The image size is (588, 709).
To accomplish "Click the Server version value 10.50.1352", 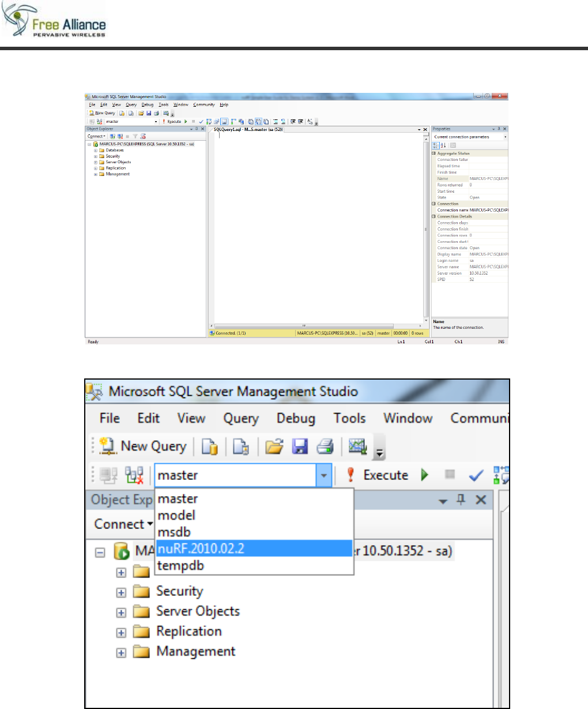I will point(479,273).
